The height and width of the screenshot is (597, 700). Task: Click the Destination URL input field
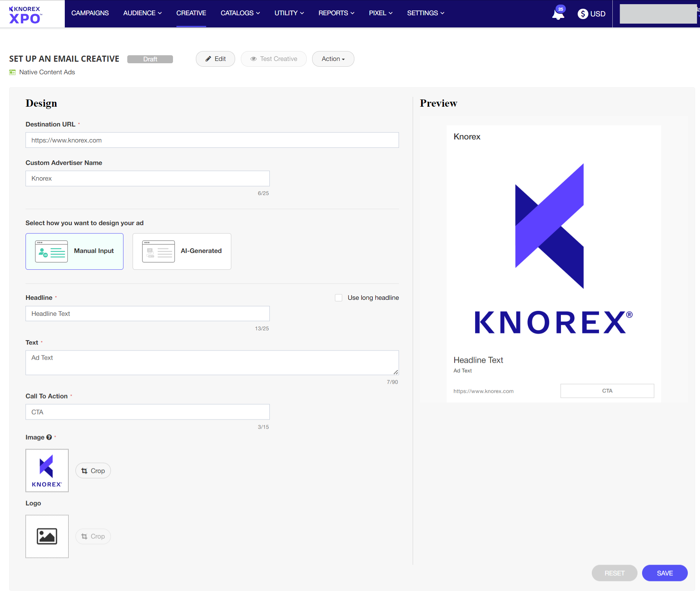pos(212,140)
